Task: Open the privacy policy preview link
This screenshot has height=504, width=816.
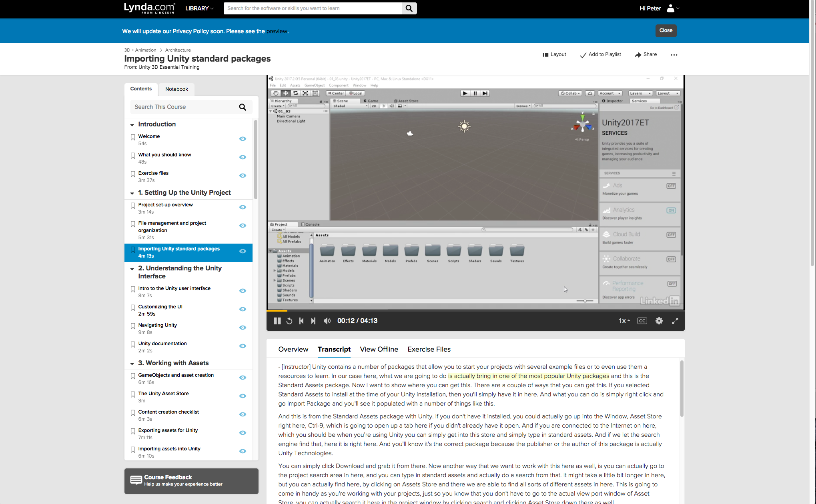Action: (x=277, y=31)
